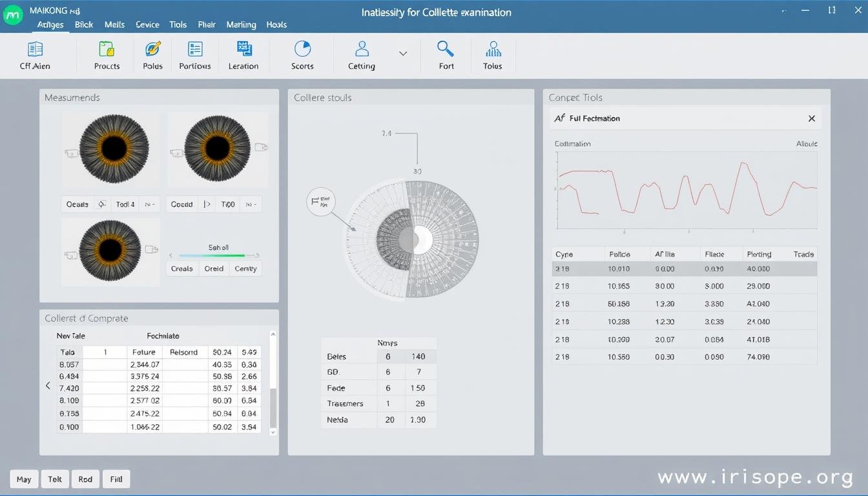Toggle the Oeals option above the iris image

click(x=77, y=204)
